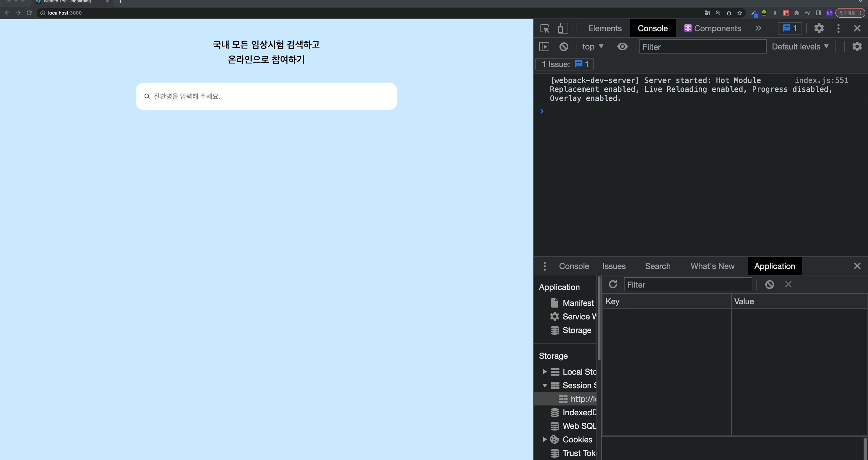
Task: Clear the console with the ban icon
Action: pyautogui.click(x=564, y=47)
